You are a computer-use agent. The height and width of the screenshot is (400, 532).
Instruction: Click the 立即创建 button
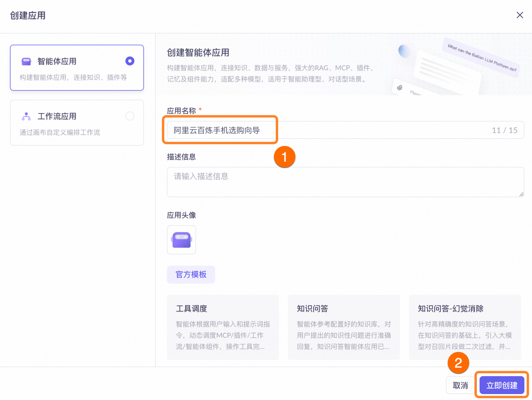coord(502,385)
